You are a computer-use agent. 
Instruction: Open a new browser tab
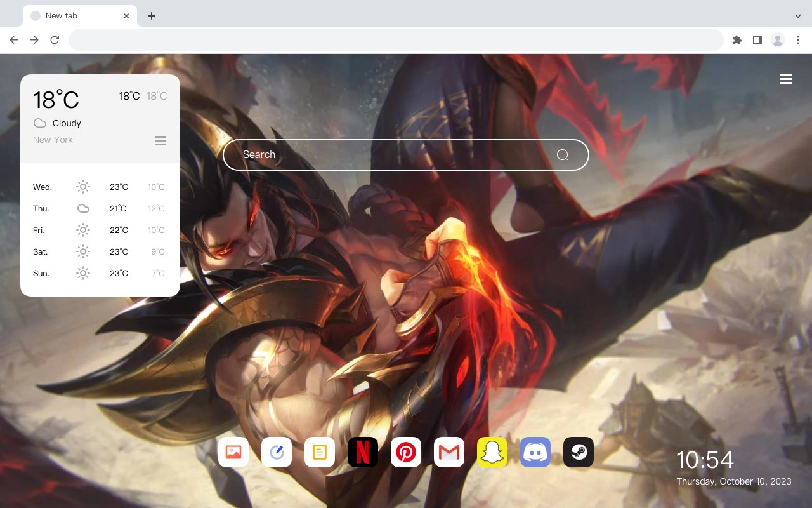click(x=151, y=16)
